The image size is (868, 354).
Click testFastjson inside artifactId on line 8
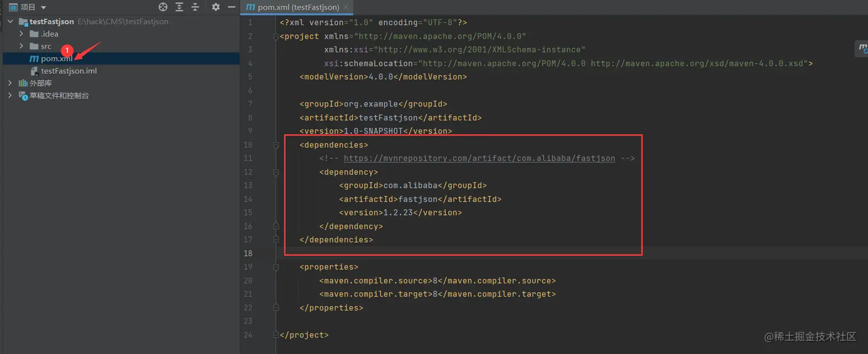click(388, 118)
